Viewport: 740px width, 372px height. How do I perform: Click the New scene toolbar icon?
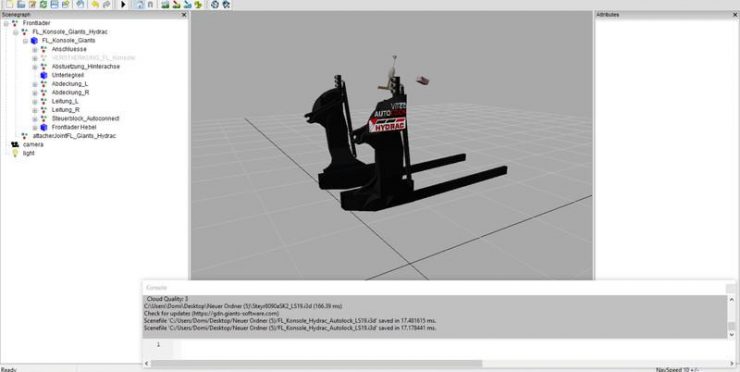point(9,4)
